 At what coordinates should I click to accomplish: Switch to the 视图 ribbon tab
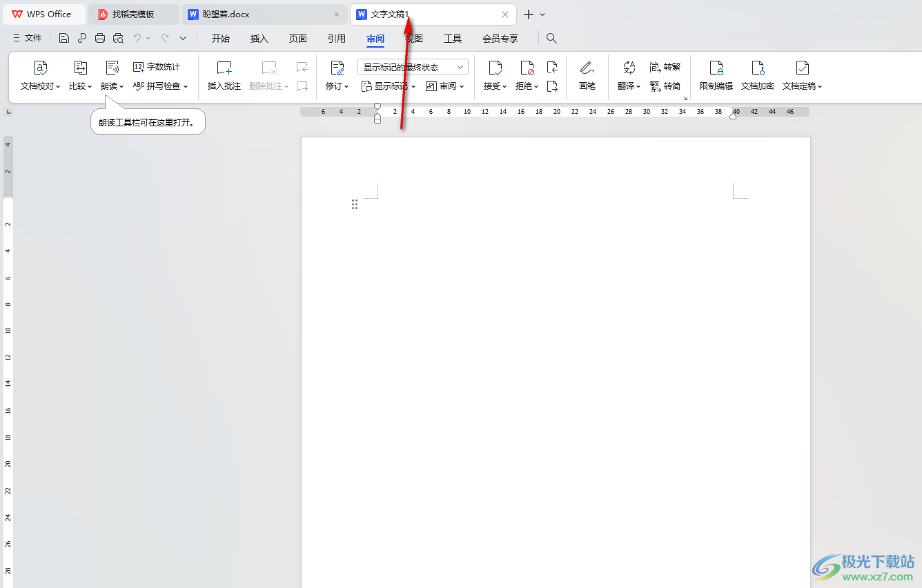click(414, 39)
